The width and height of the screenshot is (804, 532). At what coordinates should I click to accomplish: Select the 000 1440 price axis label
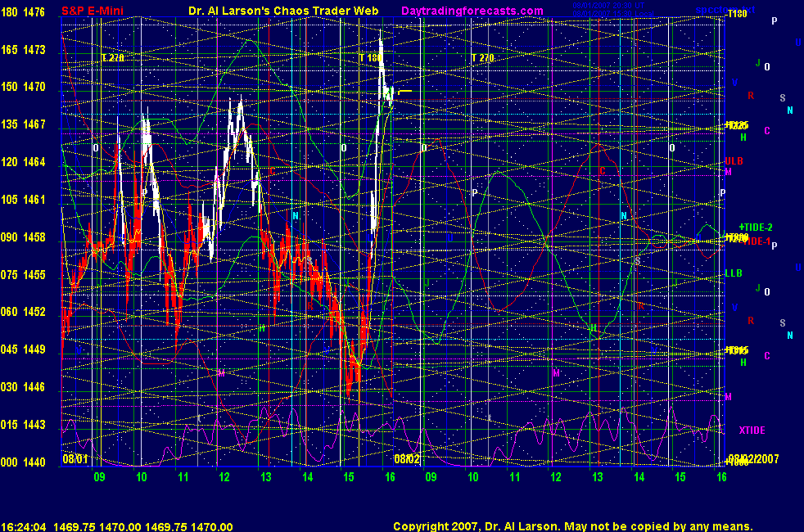pyautogui.click(x=23, y=462)
